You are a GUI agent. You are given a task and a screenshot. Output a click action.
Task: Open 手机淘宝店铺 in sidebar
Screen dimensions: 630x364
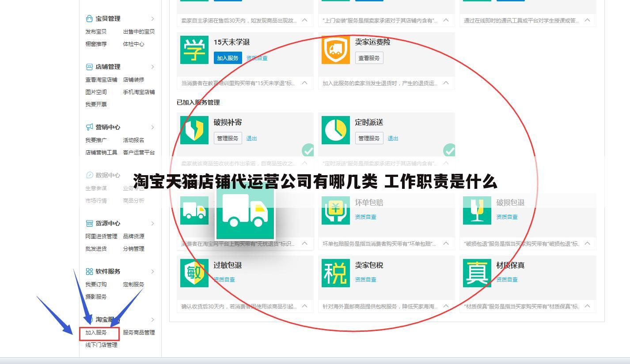[x=139, y=92]
